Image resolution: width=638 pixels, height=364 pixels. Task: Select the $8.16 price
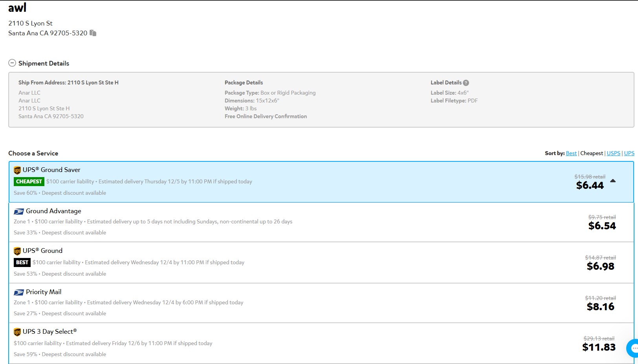point(600,307)
